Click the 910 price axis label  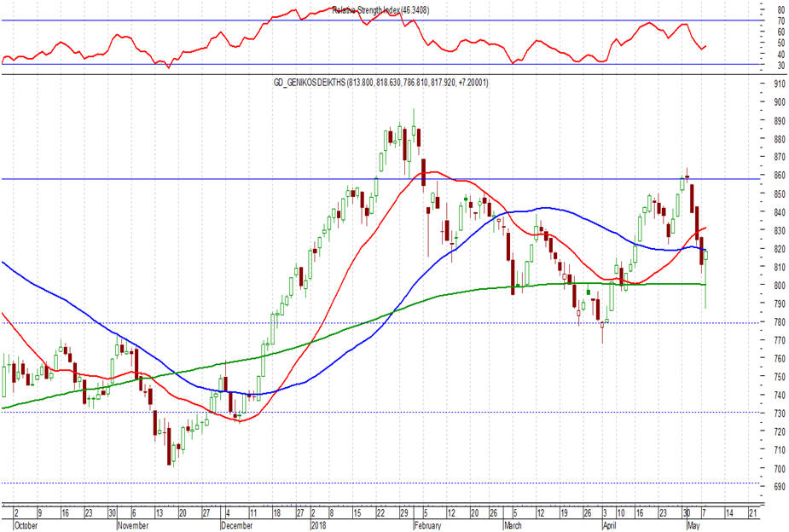(x=780, y=84)
